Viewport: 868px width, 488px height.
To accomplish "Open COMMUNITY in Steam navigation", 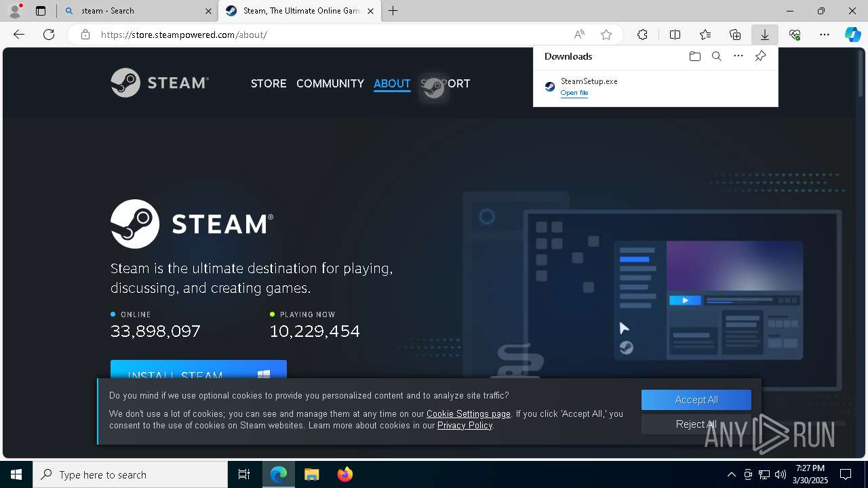I will coord(330,83).
